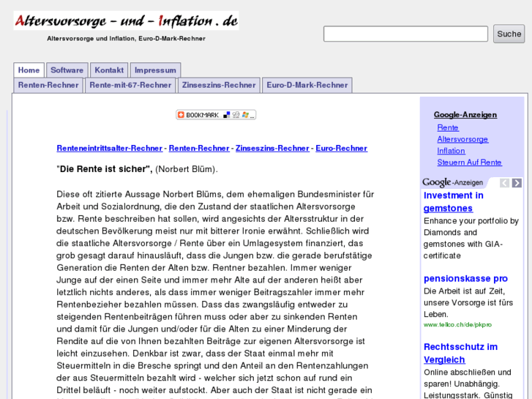Click the Inflation ad link
This screenshot has width=532, height=399.
(x=451, y=151)
